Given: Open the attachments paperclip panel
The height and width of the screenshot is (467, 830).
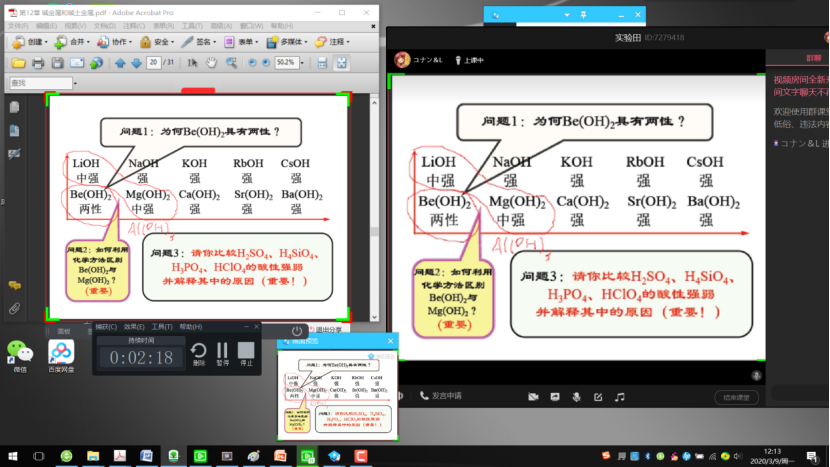Looking at the screenshot, I should coord(14,309).
